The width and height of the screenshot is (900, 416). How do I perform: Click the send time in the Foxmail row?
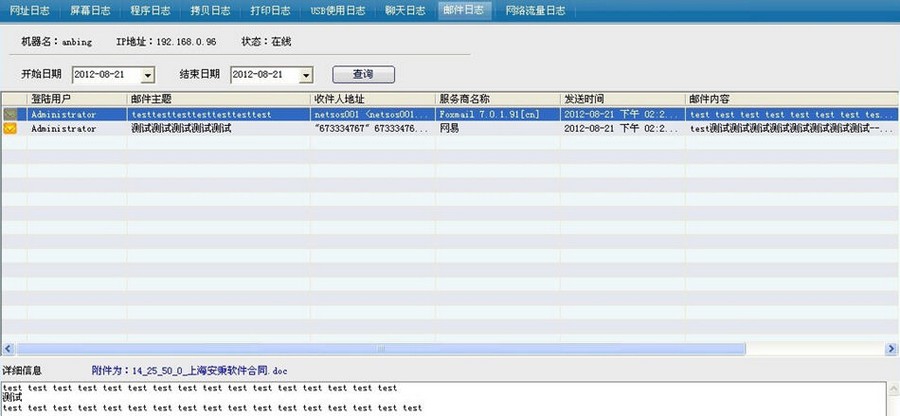coord(622,114)
